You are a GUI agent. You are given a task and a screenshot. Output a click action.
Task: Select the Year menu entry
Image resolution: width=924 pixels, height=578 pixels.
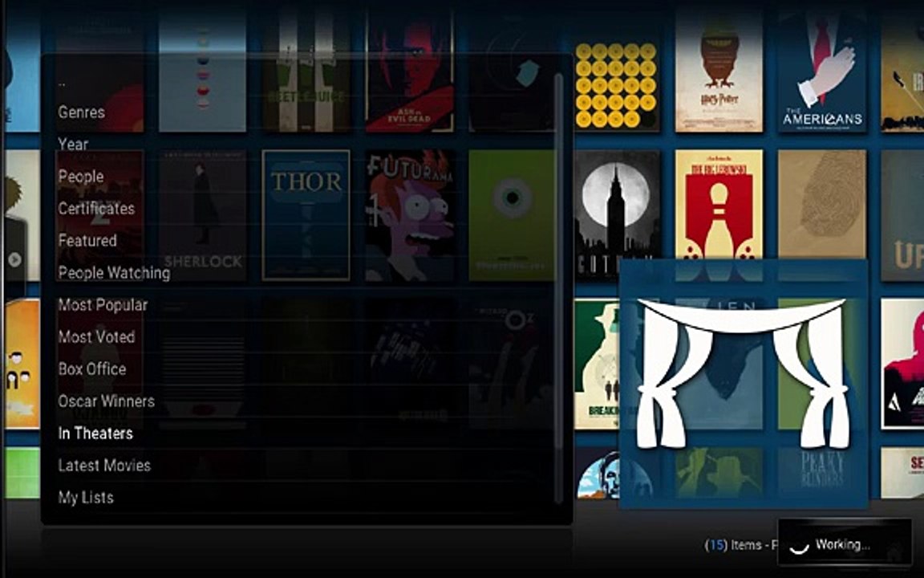tap(73, 144)
